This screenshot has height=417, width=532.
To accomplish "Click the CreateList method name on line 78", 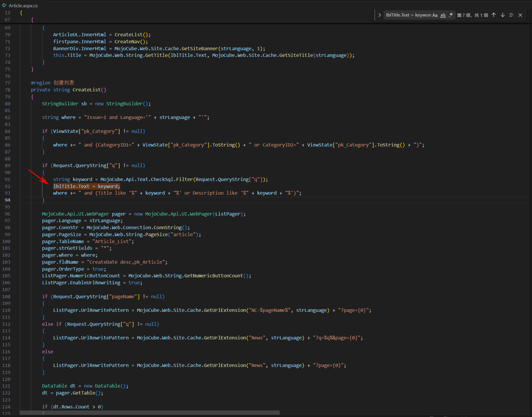I will point(86,90).
